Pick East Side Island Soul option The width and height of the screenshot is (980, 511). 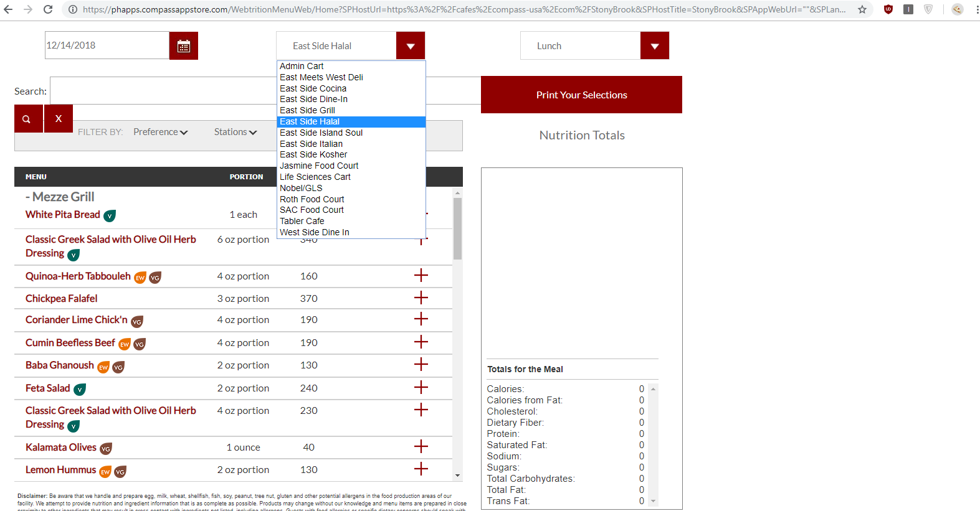click(351, 133)
